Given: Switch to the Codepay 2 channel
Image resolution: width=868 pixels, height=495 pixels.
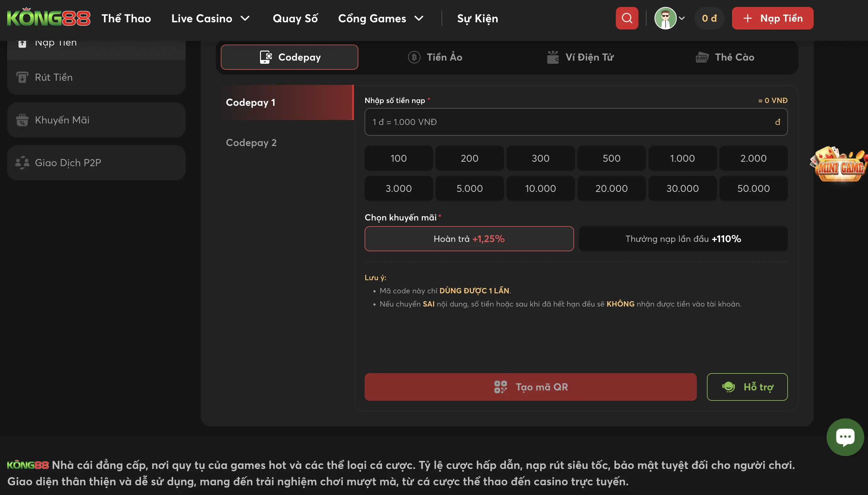Looking at the screenshot, I should pyautogui.click(x=251, y=143).
